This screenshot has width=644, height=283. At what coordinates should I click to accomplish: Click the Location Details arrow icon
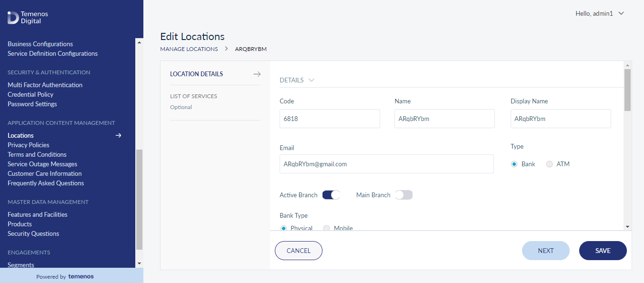tap(257, 74)
